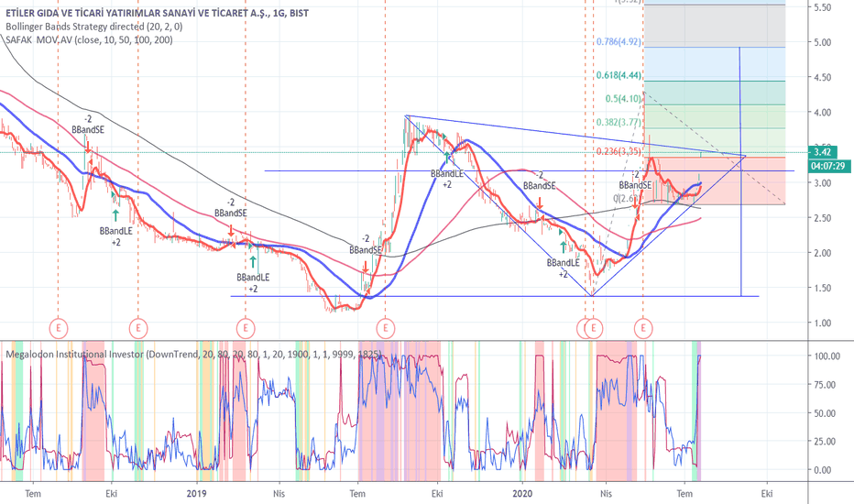Click the 5.50 price axis label
Image resolution: width=854 pixels, height=504 pixels.
(823, 7)
